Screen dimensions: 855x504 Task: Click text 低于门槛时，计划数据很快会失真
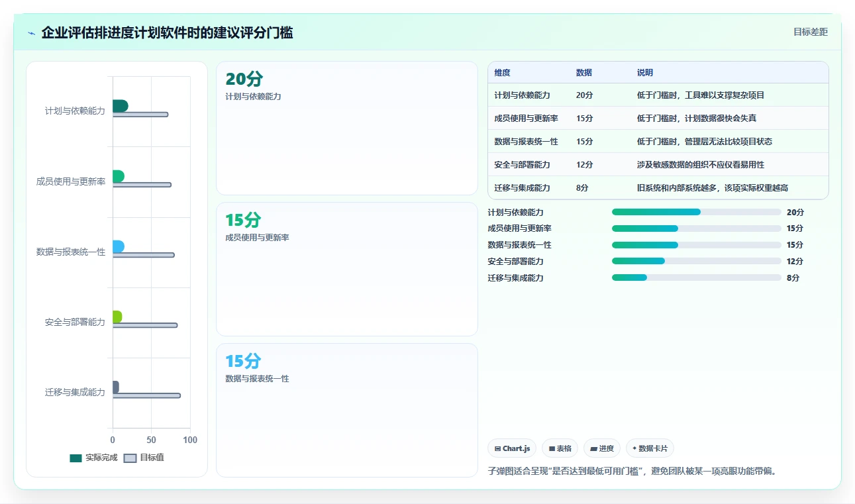tap(697, 119)
